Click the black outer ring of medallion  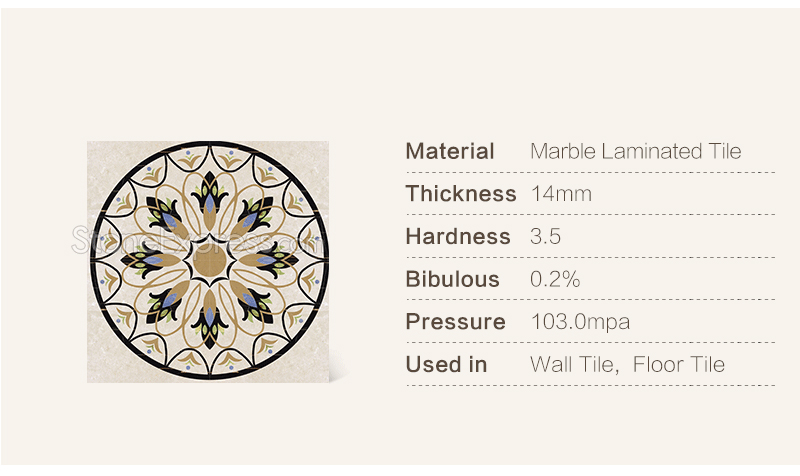[210, 144]
